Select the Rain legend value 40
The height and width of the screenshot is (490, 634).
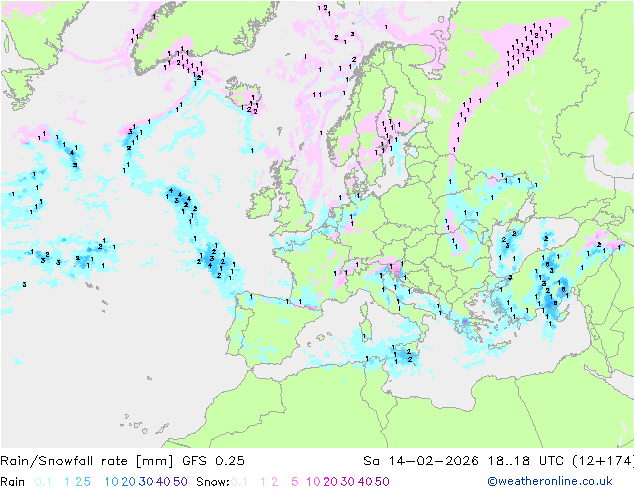pos(163,482)
